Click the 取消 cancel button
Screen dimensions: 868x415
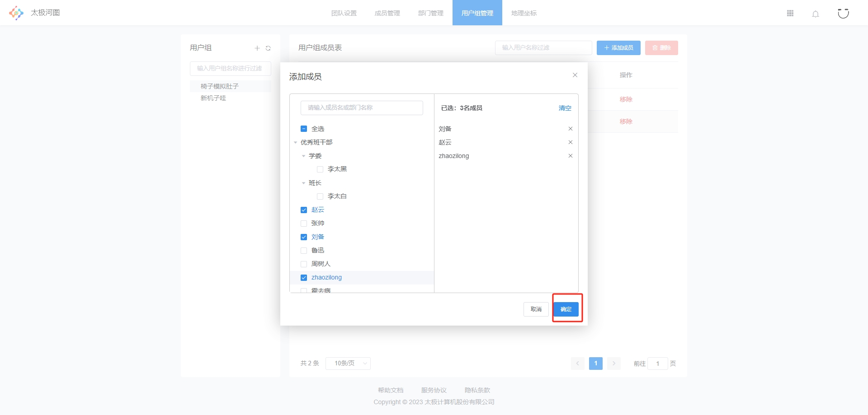coord(536,309)
